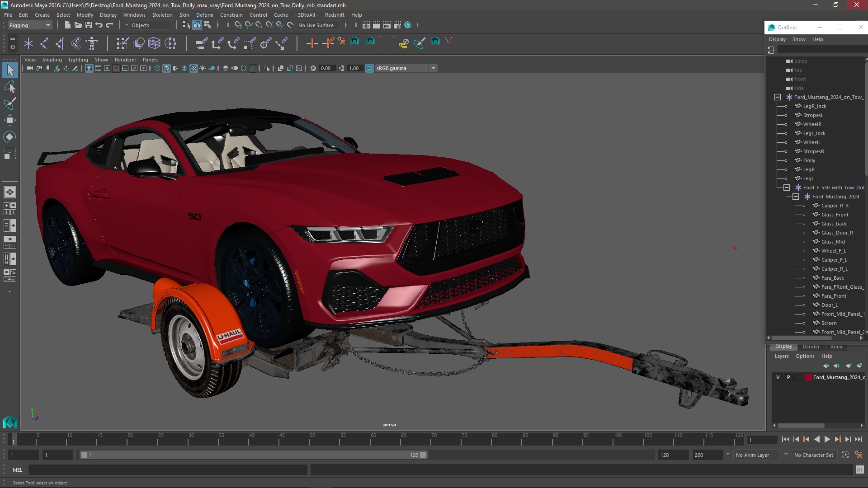Click the No Live Surface field
Viewport: 868px width, 488px height.
(318, 25)
